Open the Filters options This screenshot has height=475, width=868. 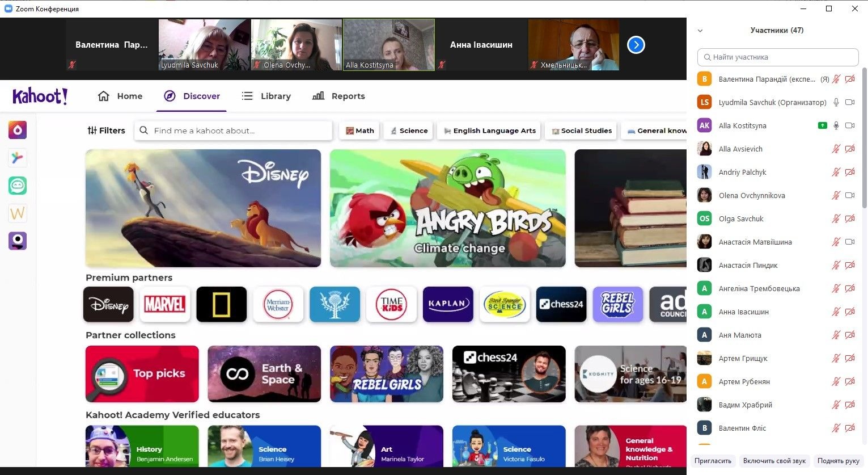coord(106,131)
